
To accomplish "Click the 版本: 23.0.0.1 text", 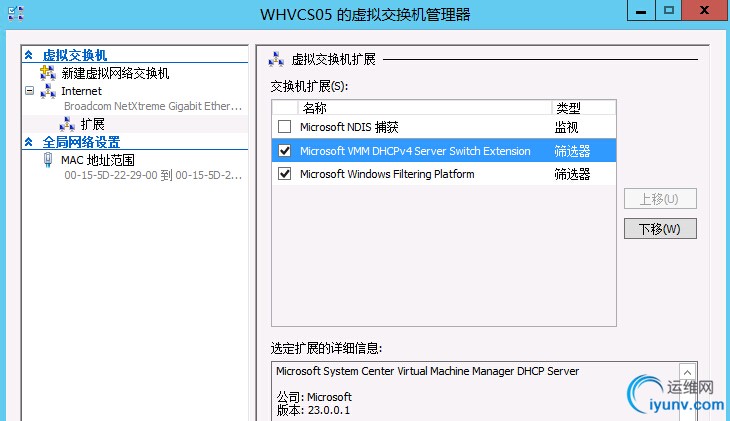I will (313, 410).
